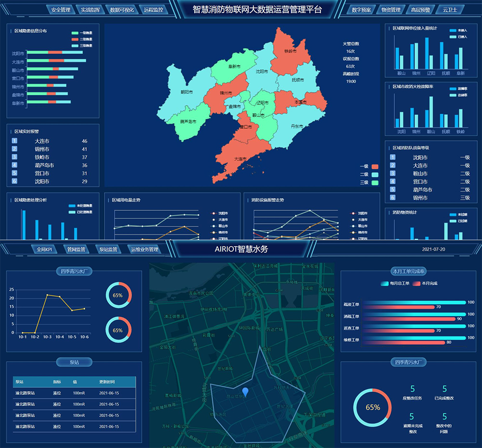Go to the 云卫士 tab

pyautogui.click(x=450, y=10)
